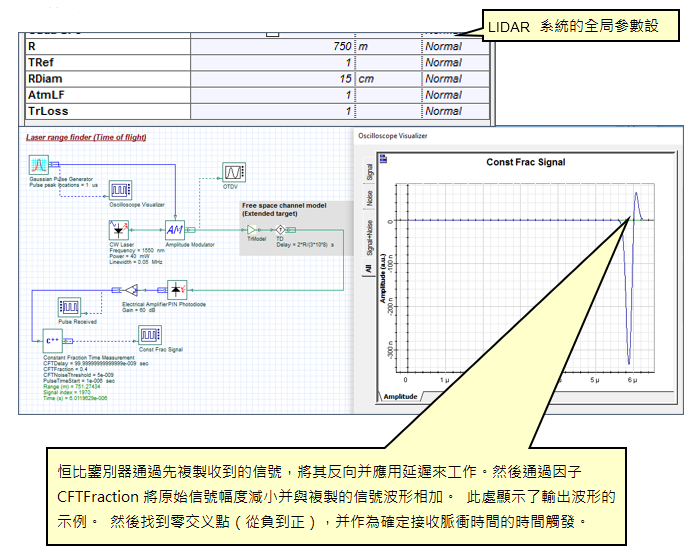Click the Normal mode cell for TrLoss
687x553 pixels.
(456, 111)
